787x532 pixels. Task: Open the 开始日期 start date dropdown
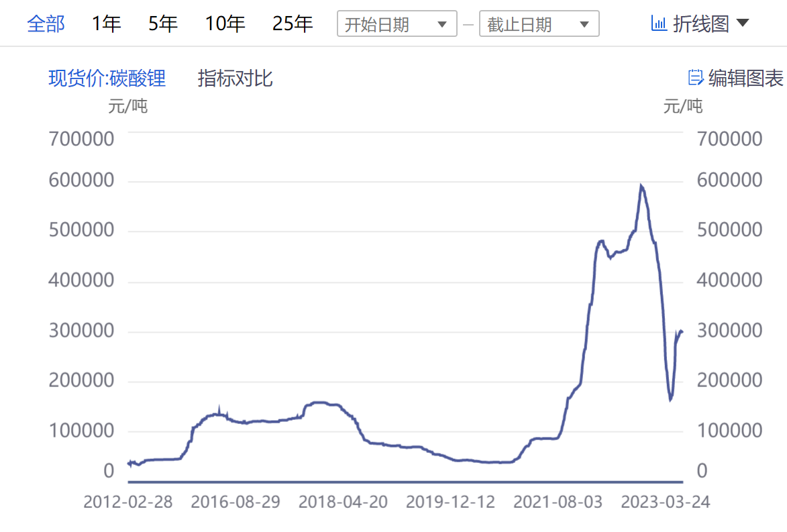[397, 23]
